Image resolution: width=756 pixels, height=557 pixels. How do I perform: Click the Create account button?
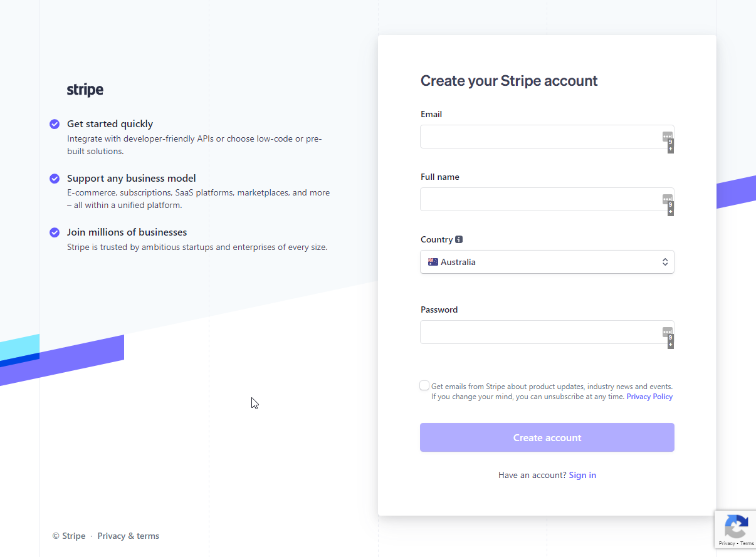pyautogui.click(x=547, y=437)
